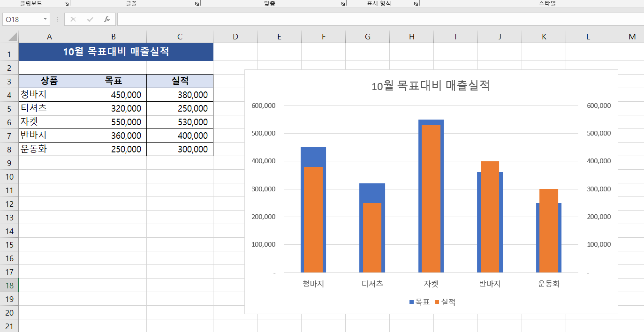644x332 pixels.
Task: Select cell with value 530,000
Action: [180, 122]
